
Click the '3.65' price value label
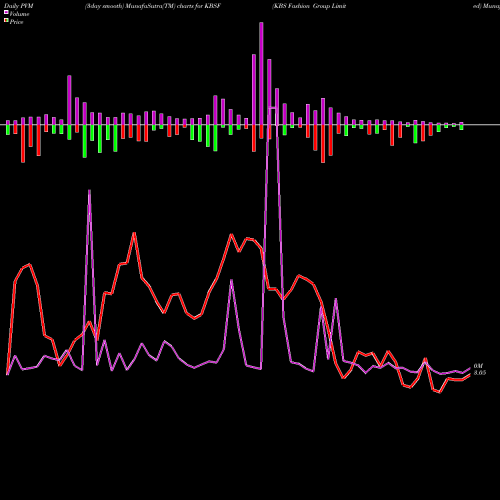pos(480,373)
